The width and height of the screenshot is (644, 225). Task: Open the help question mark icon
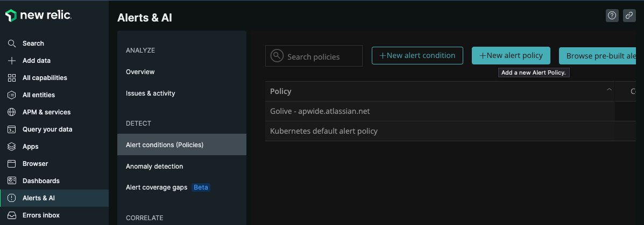coord(612,16)
